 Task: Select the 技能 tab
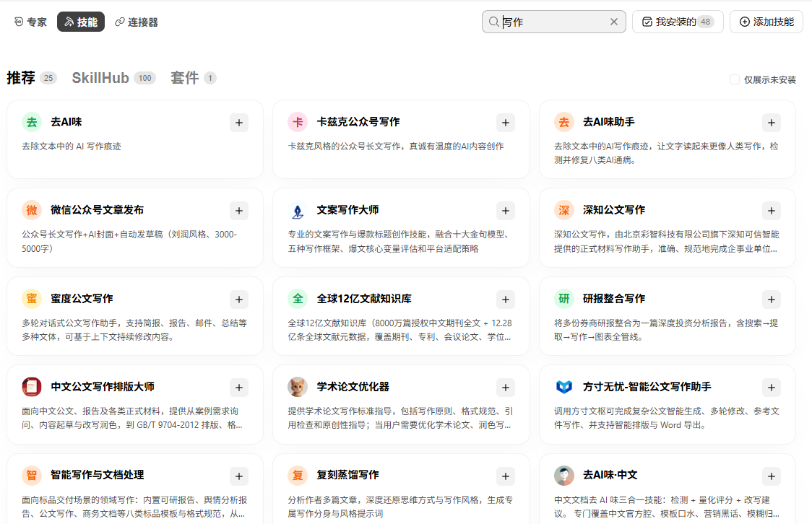(x=81, y=22)
